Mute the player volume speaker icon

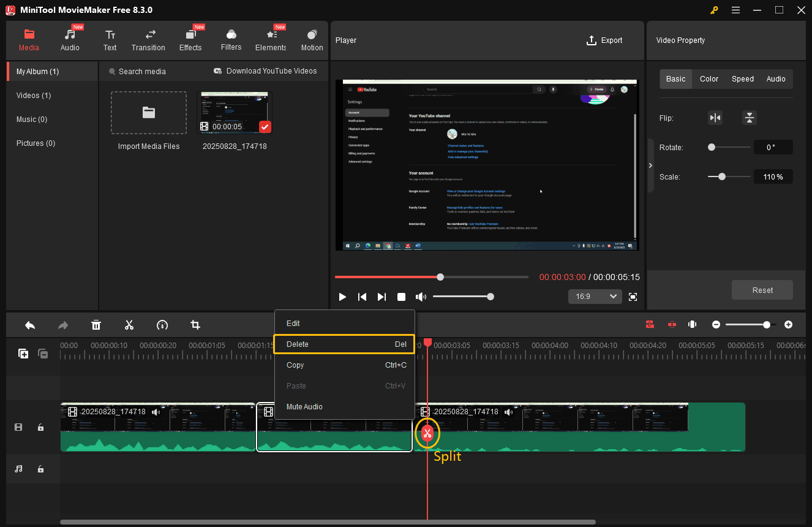tap(421, 297)
